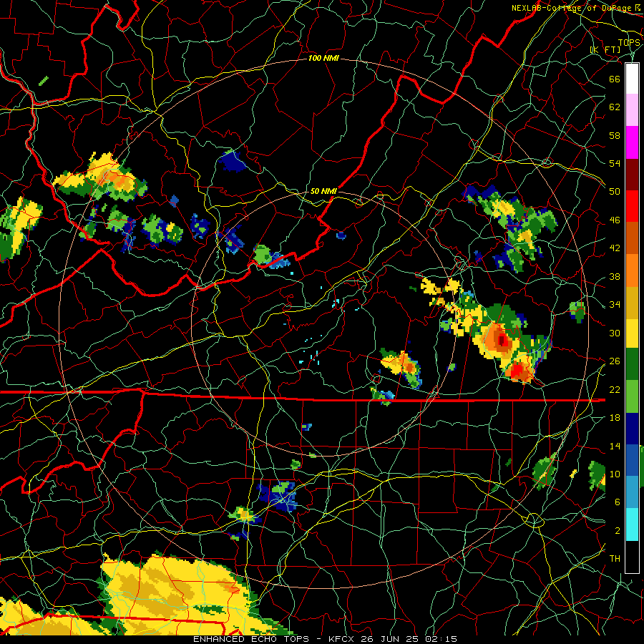Click the 22 label on the legend
644x644 pixels.
click(615, 389)
